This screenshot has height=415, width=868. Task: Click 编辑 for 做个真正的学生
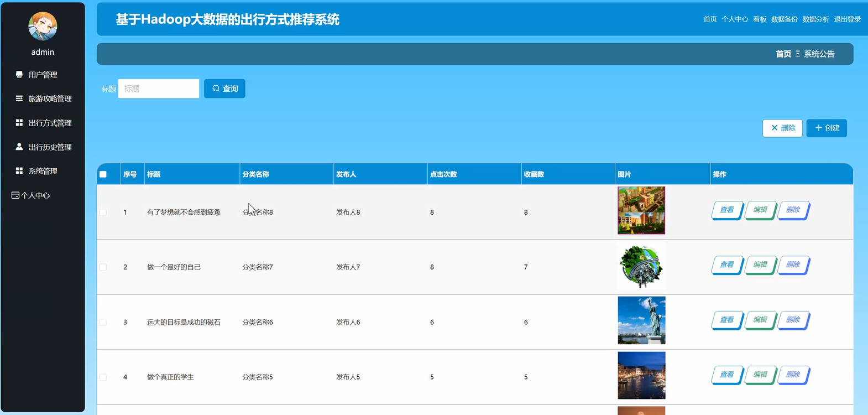(x=760, y=375)
